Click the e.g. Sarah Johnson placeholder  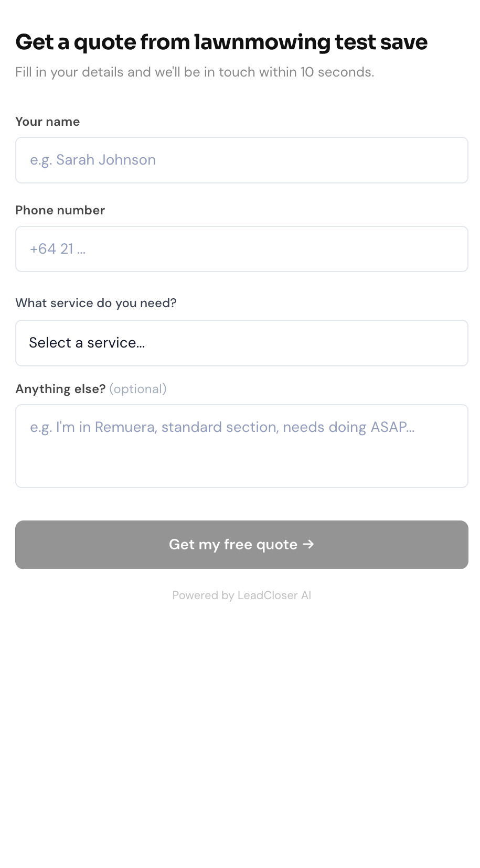93,160
